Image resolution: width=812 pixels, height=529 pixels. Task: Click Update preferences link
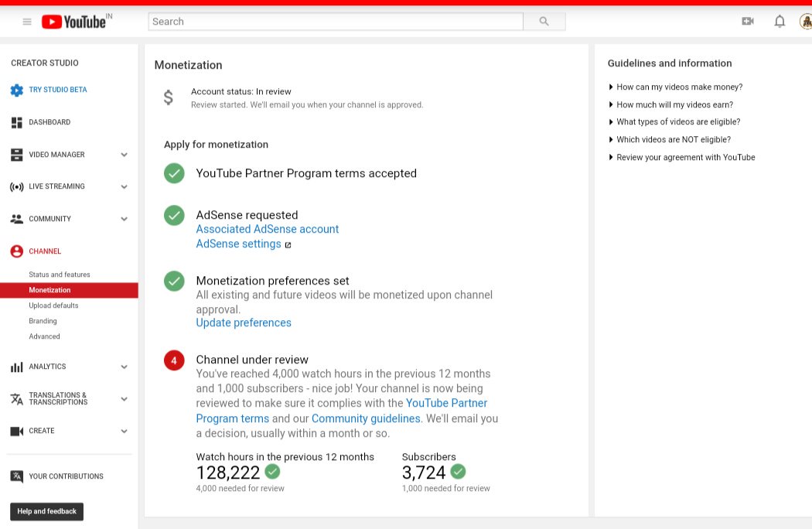tap(244, 323)
